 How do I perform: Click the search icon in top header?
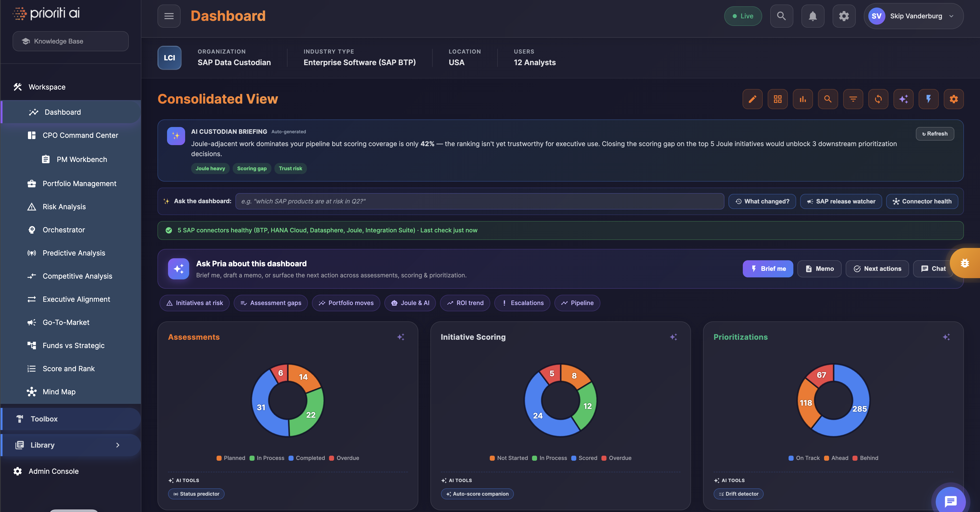(782, 16)
